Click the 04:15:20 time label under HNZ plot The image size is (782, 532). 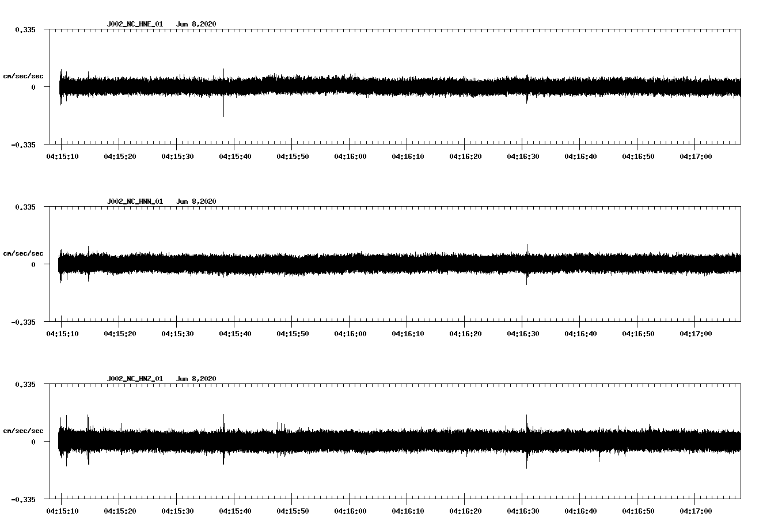(120, 511)
